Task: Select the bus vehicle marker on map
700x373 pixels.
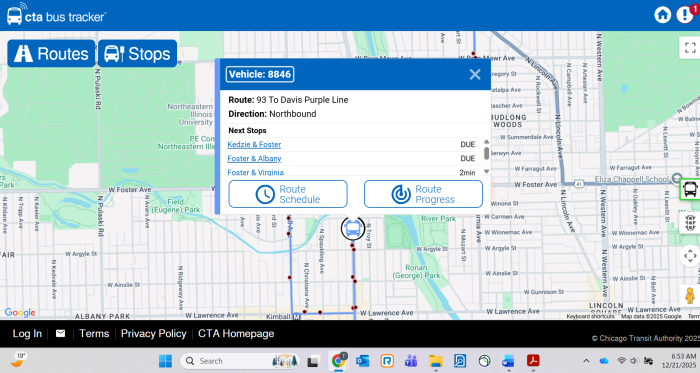Action: coord(353,228)
